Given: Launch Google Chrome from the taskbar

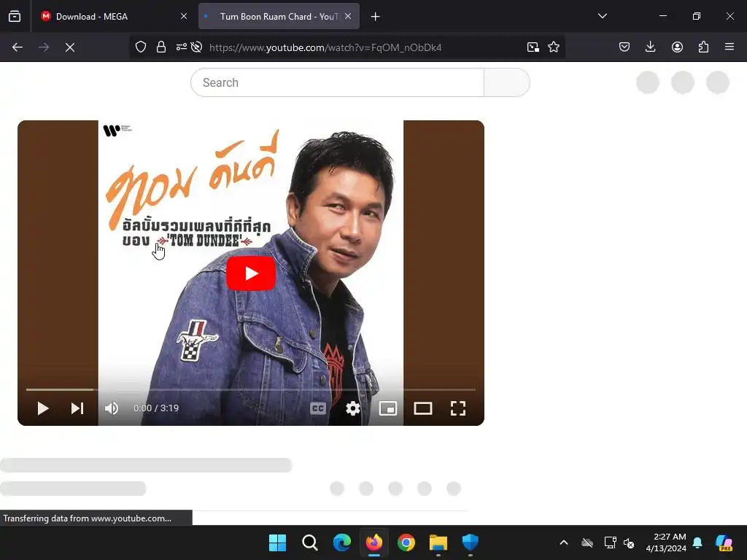Looking at the screenshot, I should (406, 542).
